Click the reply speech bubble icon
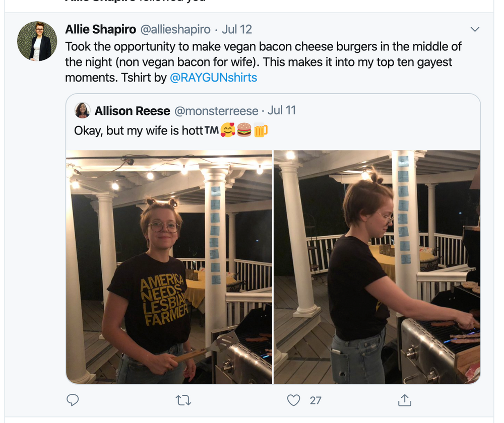 pos(73,400)
